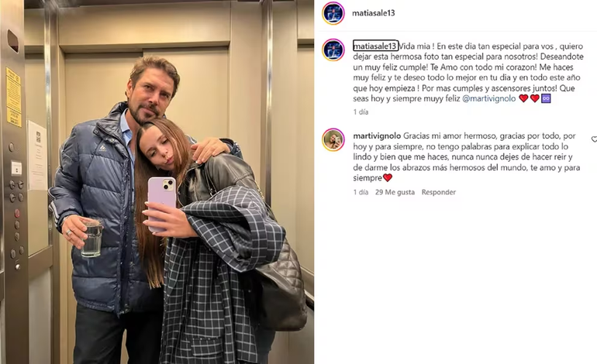Like martivignolo's comment with heart icon
Screen dimensions: 597x364
594,139
